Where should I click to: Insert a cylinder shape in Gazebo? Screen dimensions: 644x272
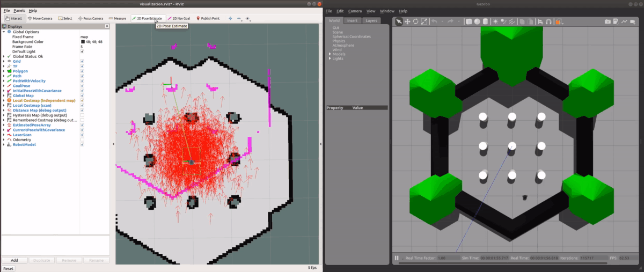click(x=485, y=21)
